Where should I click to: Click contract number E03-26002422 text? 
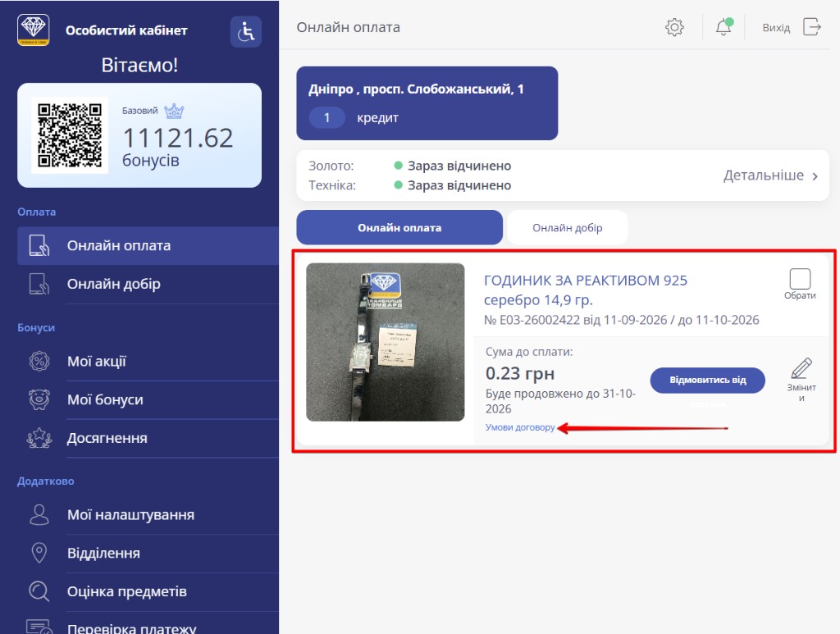pos(540,320)
